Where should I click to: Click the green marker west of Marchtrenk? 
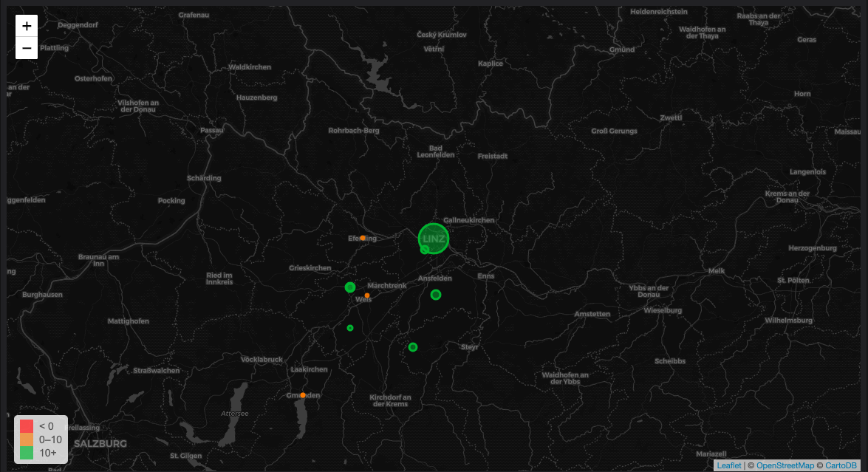[x=350, y=287]
